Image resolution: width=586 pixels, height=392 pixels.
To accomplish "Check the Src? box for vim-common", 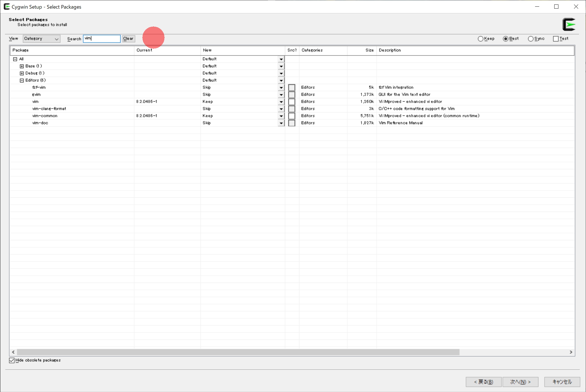I will [292, 116].
